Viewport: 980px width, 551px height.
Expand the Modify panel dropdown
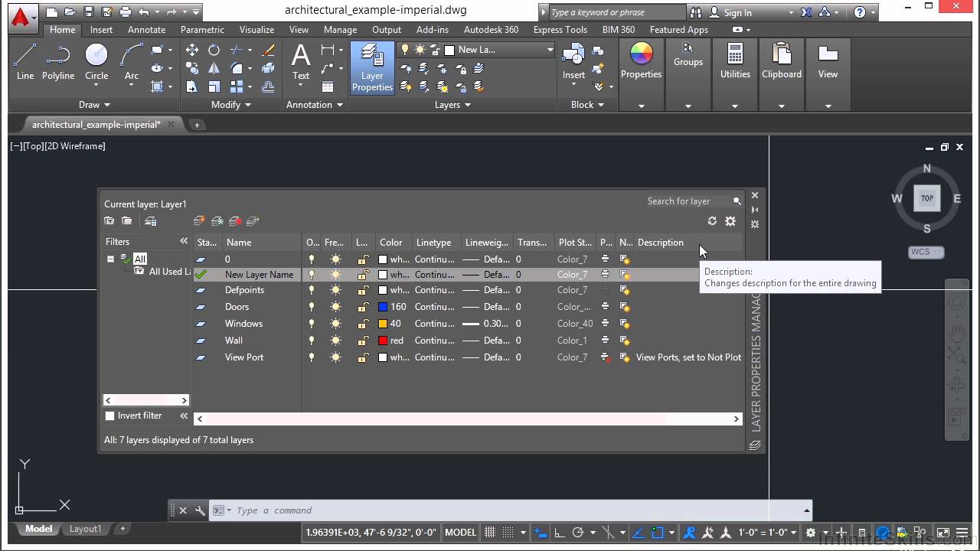[230, 105]
